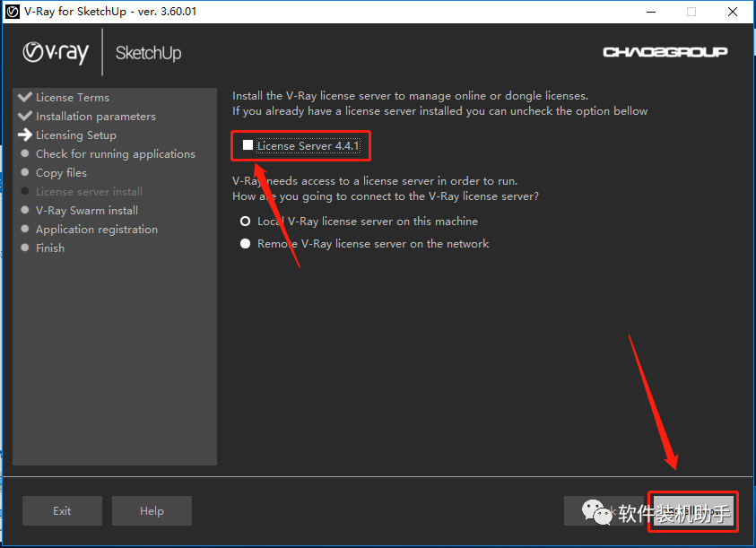This screenshot has width=756, height=548.
Task: Go Back to previous installer step
Action: (604, 511)
